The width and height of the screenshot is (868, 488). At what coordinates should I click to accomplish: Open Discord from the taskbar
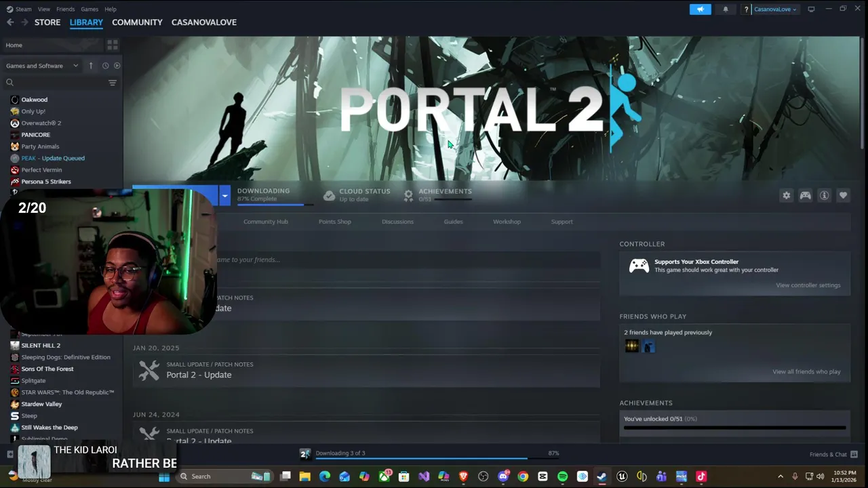503,476
